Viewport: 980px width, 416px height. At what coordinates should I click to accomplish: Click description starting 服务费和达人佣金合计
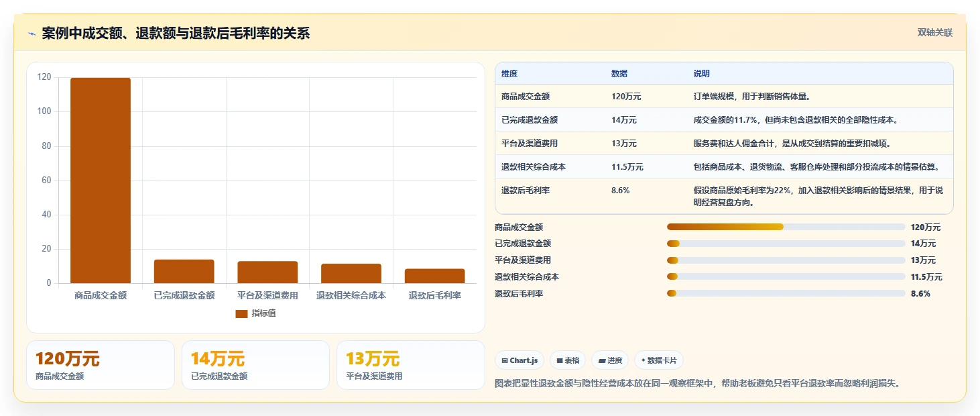(792, 144)
